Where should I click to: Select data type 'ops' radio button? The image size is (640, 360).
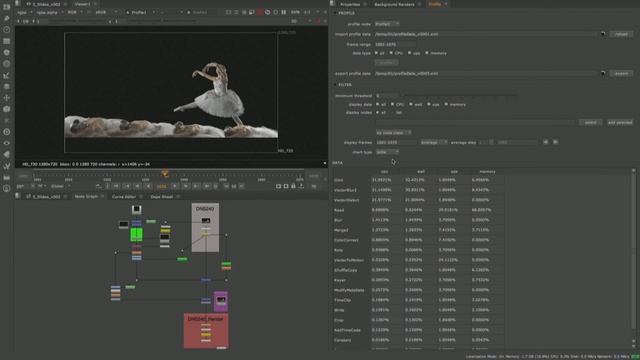(409, 53)
